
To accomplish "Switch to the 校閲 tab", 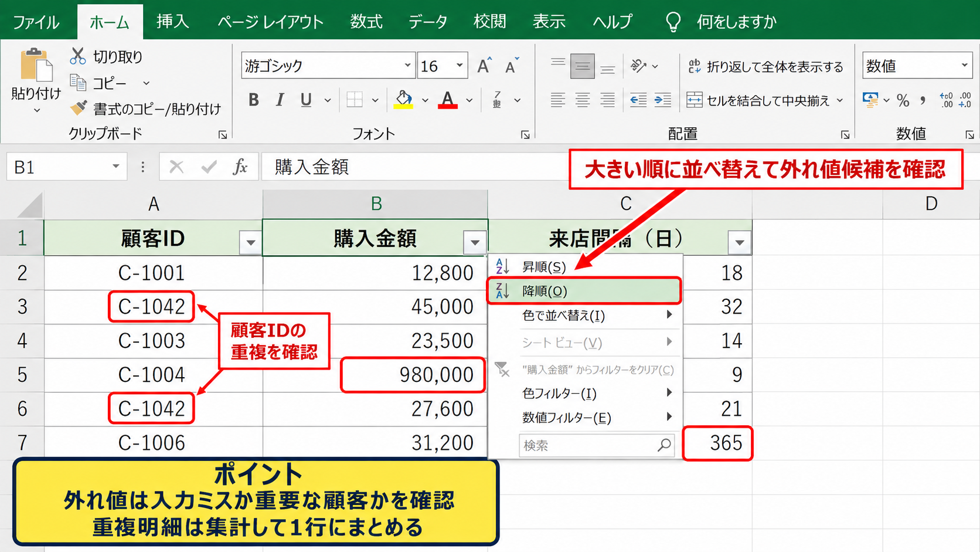I will [x=489, y=22].
